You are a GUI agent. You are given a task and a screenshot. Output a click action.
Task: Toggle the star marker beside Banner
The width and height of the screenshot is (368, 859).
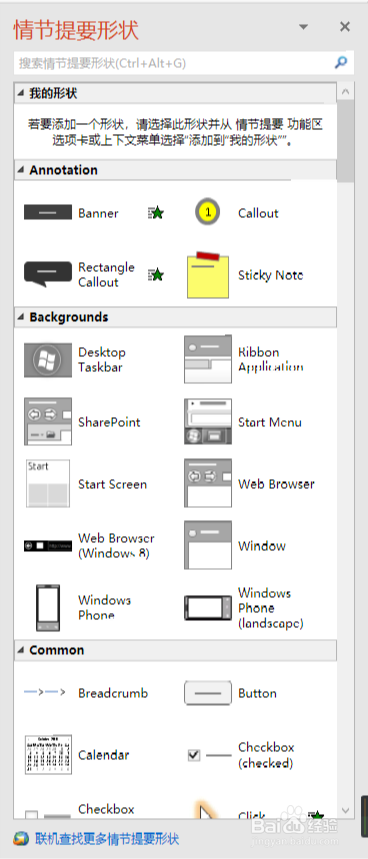coord(156,213)
